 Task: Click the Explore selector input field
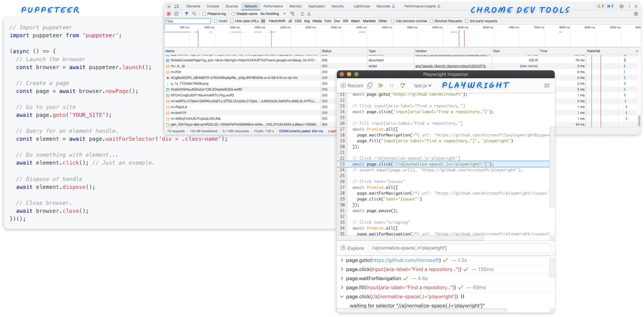pyautogui.click(x=459, y=248)
